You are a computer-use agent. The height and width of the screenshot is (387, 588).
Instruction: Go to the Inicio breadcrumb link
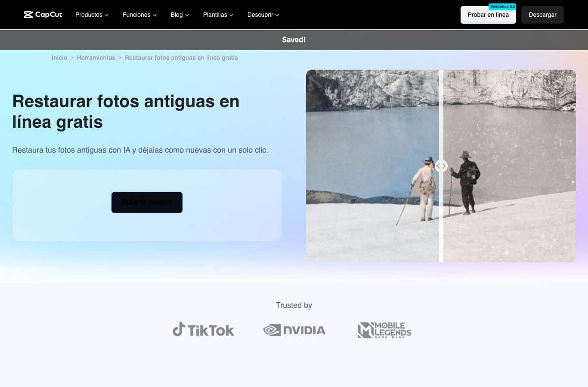click(59, 58)
